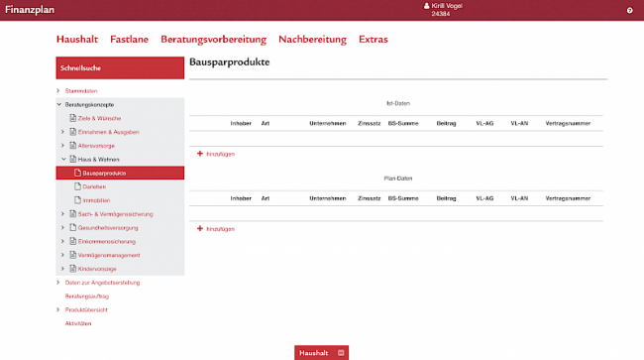644x360 pixels.
Task: Click the minimize icon on bottom Haushalt bar
Action: (341, 353)
